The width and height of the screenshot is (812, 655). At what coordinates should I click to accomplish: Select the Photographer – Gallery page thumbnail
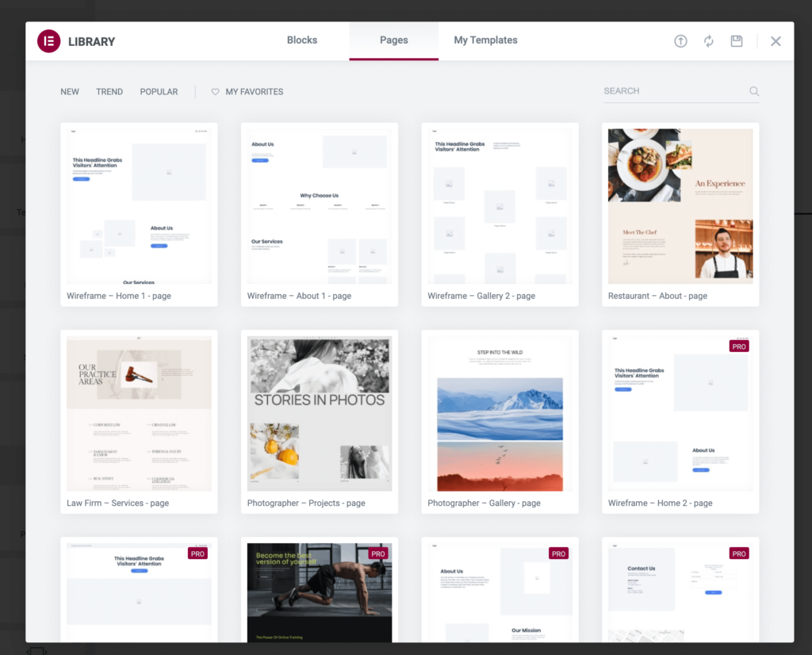(500, 412)
